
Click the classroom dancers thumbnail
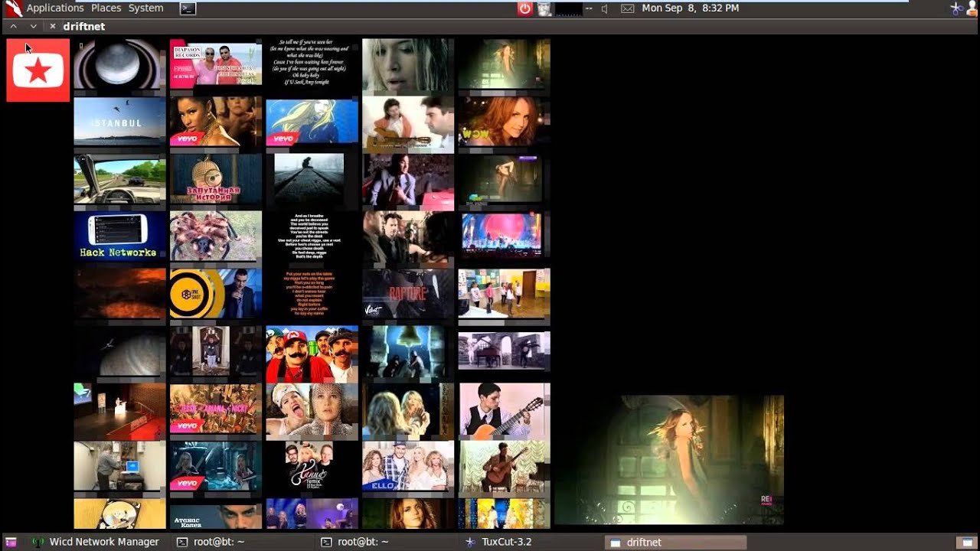pyautogui.click(x=505, y=293)
